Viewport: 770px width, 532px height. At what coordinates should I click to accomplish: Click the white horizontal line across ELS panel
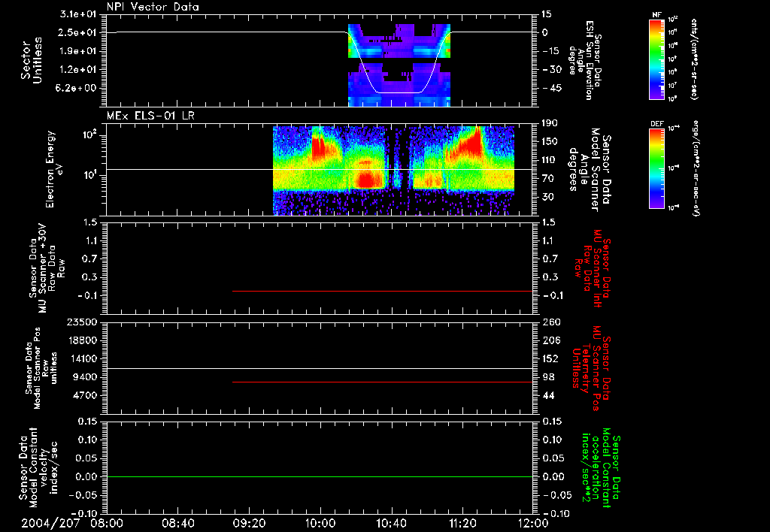(320, 169)
